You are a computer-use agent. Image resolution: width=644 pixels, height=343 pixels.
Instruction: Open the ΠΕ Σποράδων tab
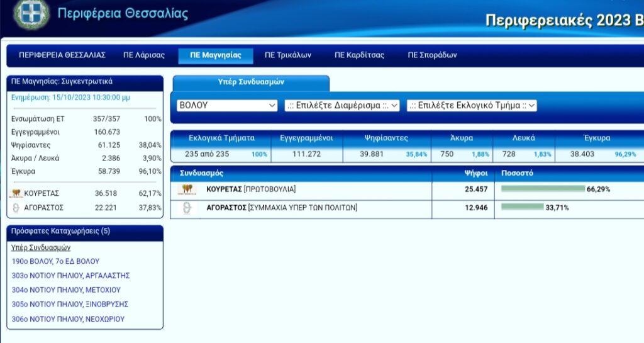tap(432, 55)
